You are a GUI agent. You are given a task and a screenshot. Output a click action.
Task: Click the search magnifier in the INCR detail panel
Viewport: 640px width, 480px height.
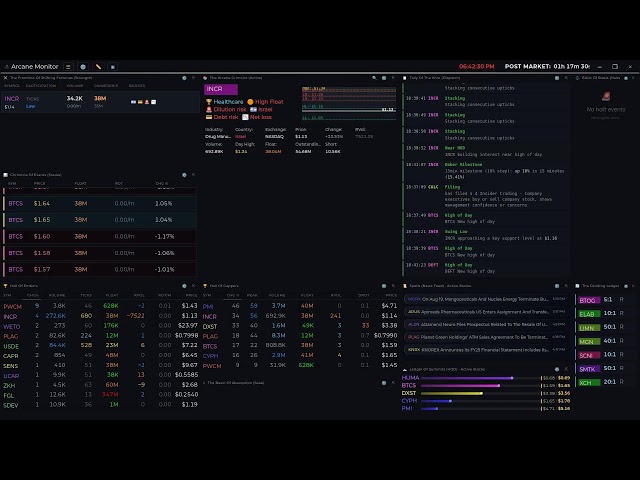pyautogui.click(x=374, y=78)
